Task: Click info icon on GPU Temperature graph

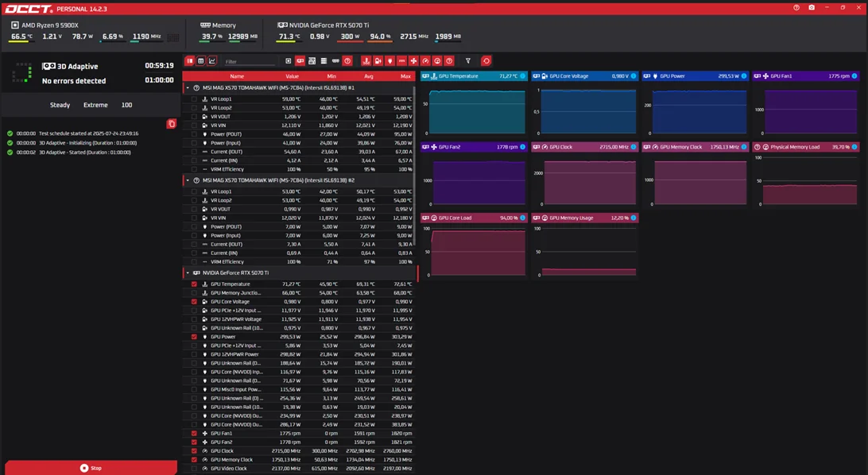Action: tap(523, 76)
